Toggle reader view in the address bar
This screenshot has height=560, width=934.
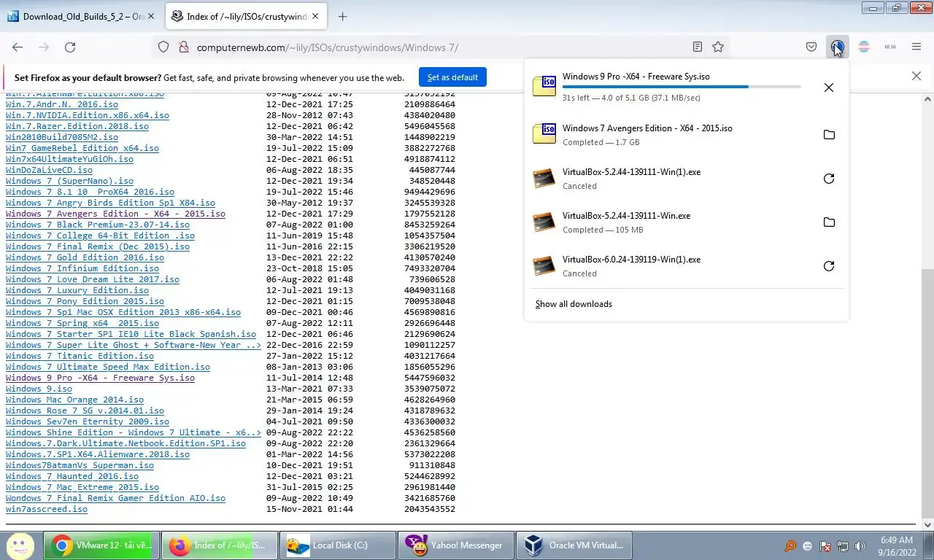pyautogui.click(x=698, y=47)
